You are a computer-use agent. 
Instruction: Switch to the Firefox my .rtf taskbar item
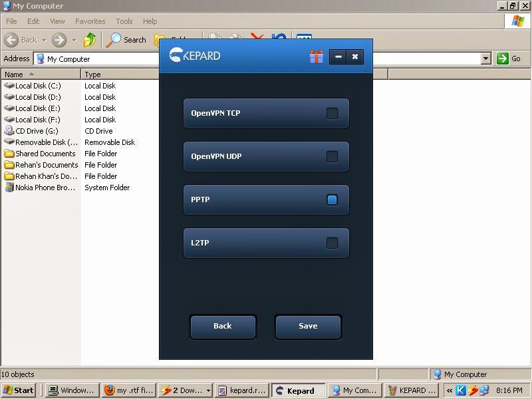(x=129, y=390)
